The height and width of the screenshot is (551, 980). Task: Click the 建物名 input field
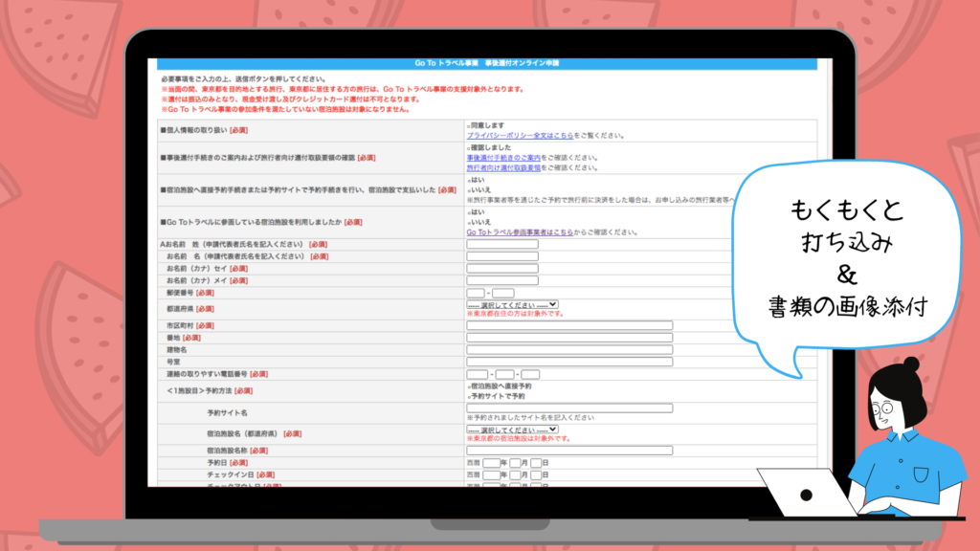(569, 350)
